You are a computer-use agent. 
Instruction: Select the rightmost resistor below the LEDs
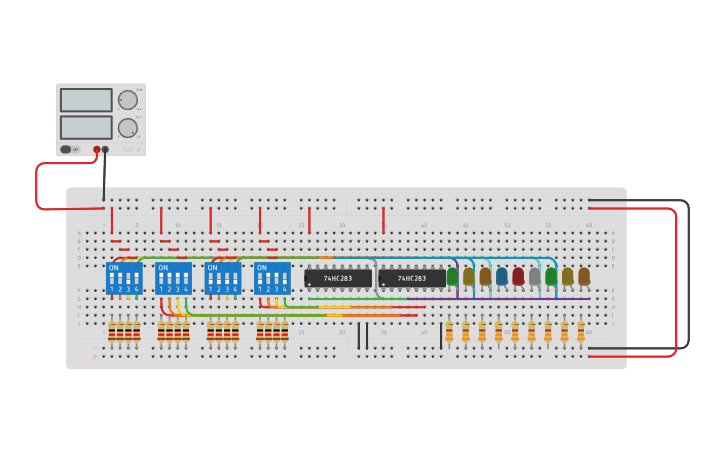[x=581, y=331]
